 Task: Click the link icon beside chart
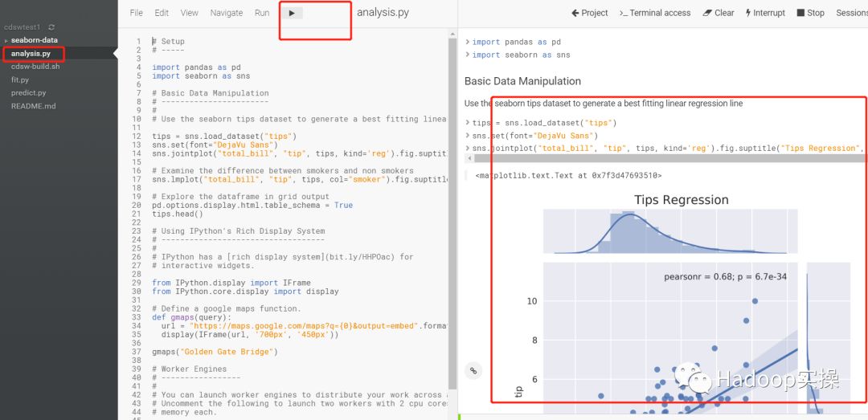[x=473, y=371]
